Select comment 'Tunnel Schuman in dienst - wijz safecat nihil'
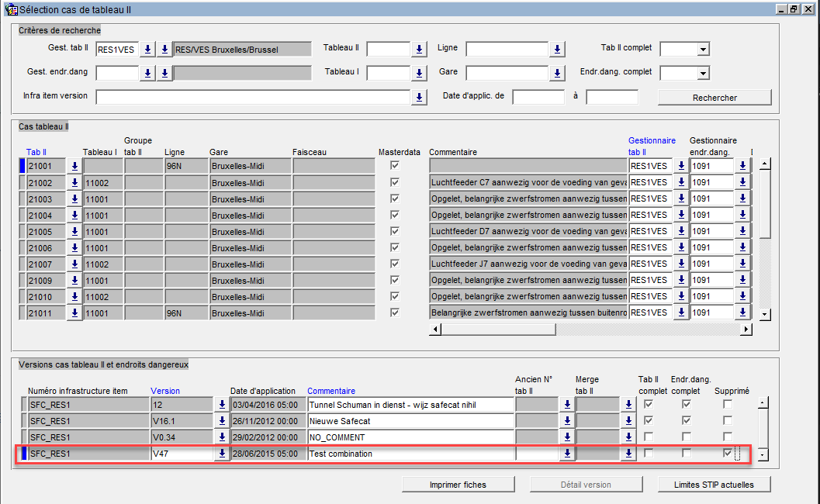Screen dimensions: 820x504 [411, 405]
